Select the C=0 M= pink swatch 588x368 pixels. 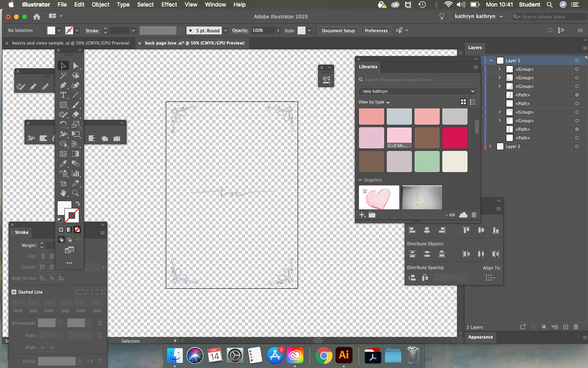click(x=399, y=138)
